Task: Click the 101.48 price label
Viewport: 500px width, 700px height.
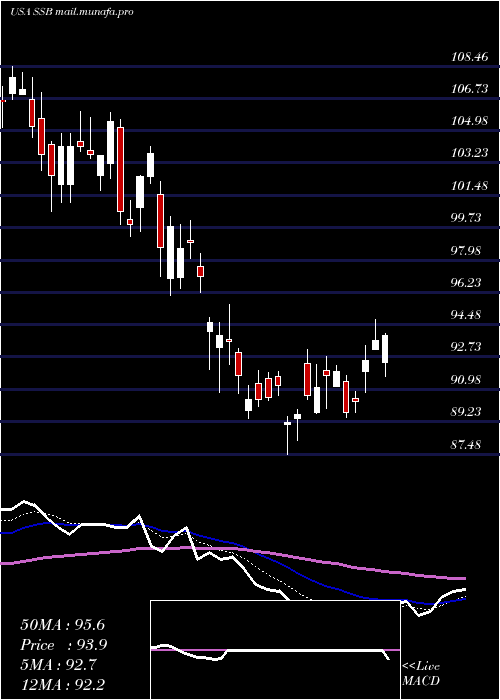Action: (x=469, y=186)
